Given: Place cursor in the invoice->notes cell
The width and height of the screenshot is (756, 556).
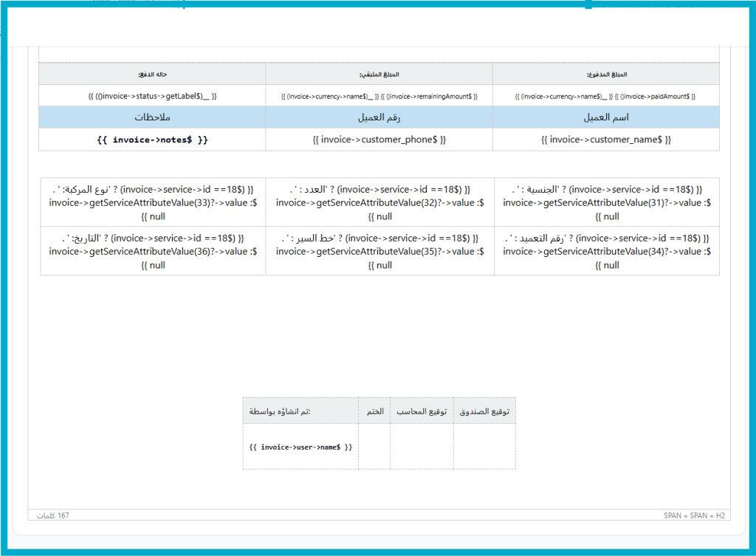Looking at the screenshot, I should point(152,140).
